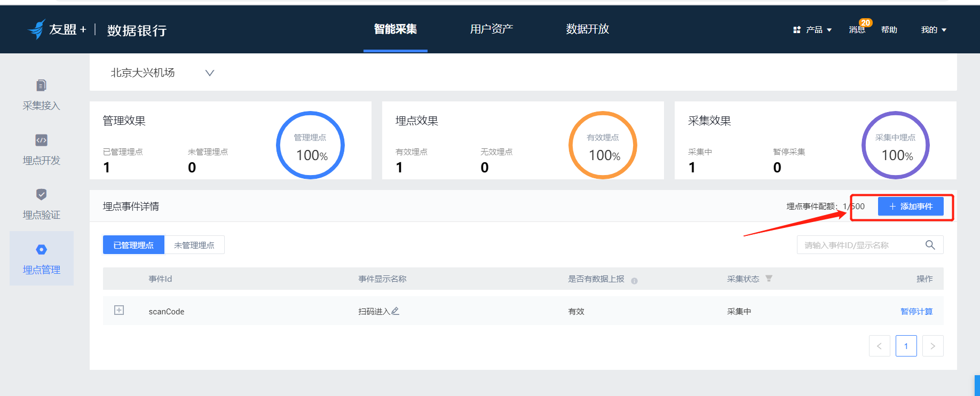Click info icon next to 是否有数据上报
Viewport: 980px width, 396px height.
tap(634, 281)
